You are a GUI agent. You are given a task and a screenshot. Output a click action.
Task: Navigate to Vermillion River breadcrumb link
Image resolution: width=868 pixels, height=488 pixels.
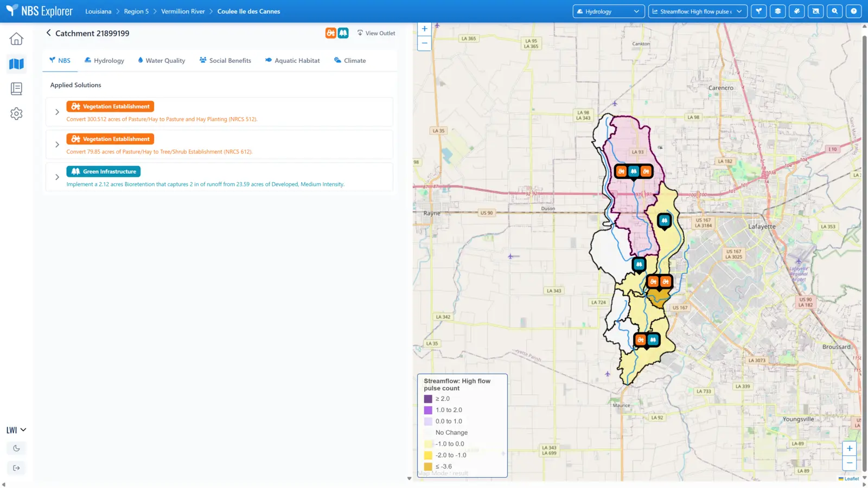coord(183,11)
